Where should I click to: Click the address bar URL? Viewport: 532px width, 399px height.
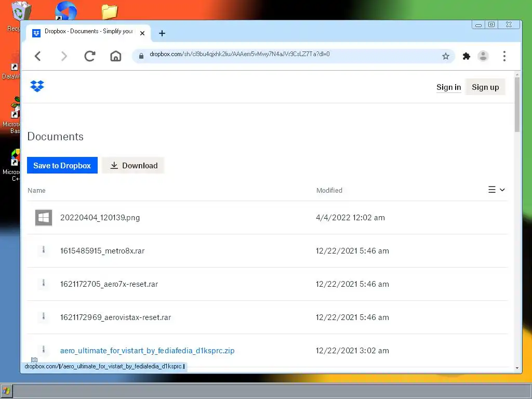tap(240, 54)
